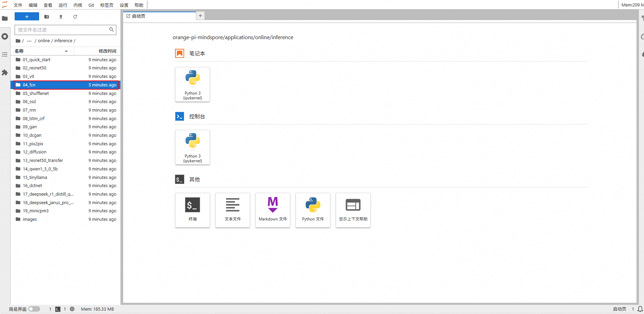This screenshot has height=314, width=644.
Task: Open the file browser sidebar icon
Action: coord(5,18)
